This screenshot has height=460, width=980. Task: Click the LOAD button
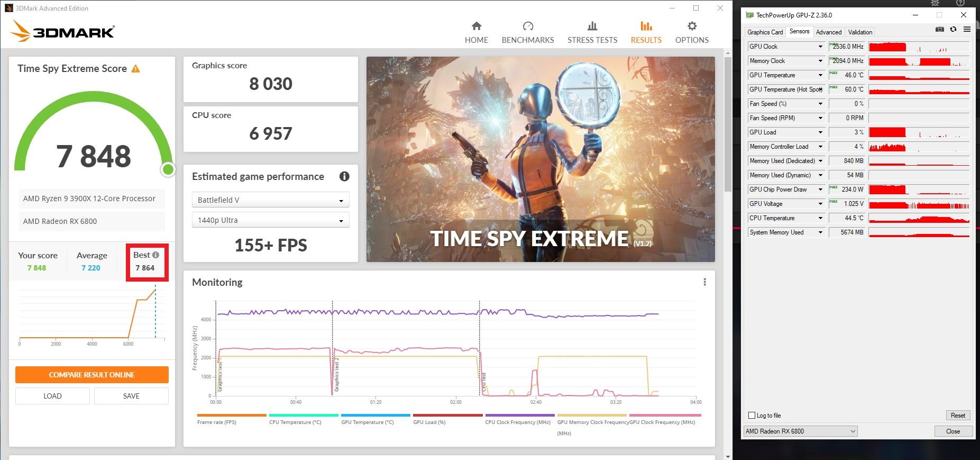[x=52, y=396]
